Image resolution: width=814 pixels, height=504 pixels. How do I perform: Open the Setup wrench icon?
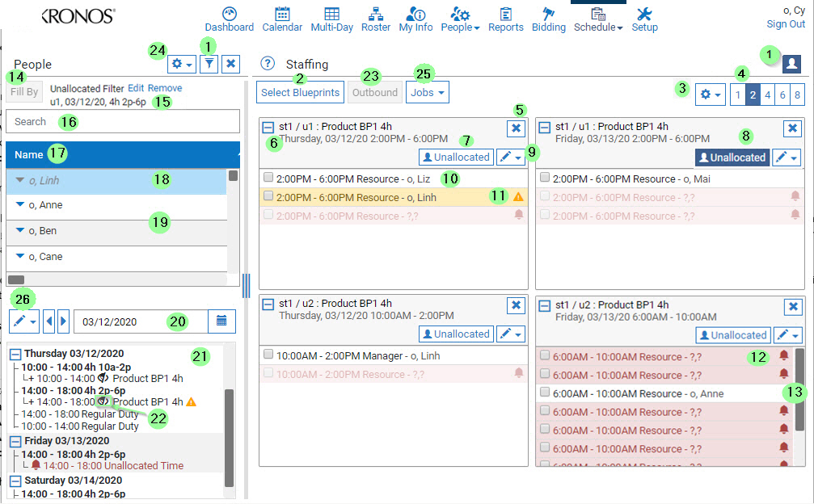[x=644, y=14]
